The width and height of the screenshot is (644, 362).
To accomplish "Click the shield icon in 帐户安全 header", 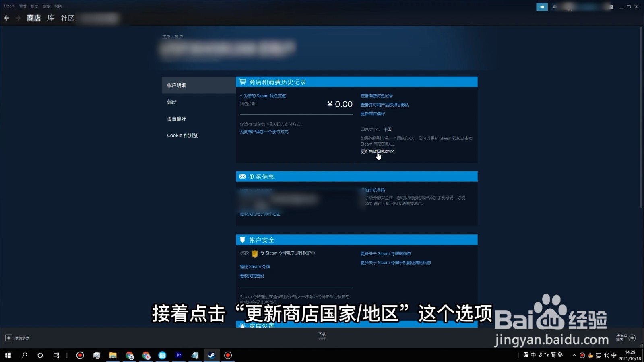I will (x=242, y=240).
